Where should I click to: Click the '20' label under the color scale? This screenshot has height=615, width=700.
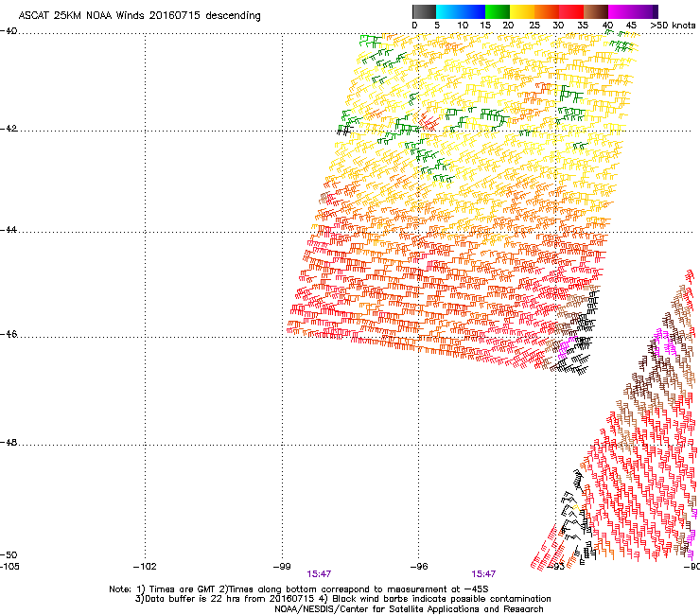508,26
